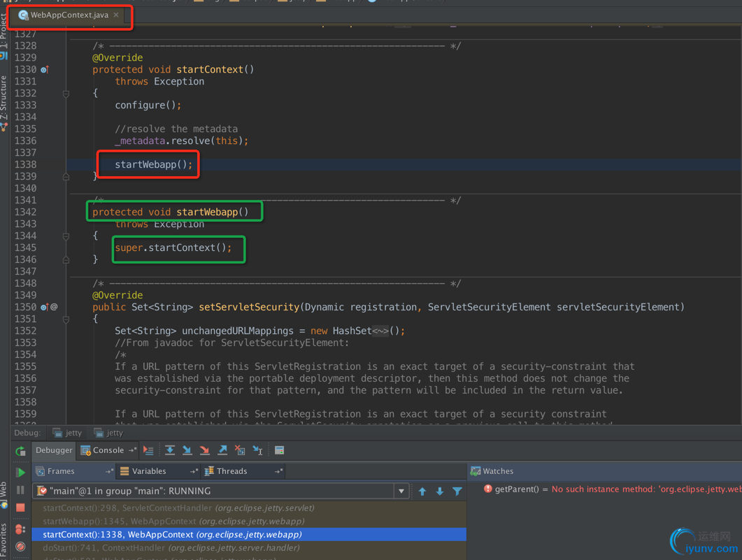Select frame startContext():298, ServletContextHandler
This screenshot has width=742, height=560.
pyautogui.click(x=249, y=508)
